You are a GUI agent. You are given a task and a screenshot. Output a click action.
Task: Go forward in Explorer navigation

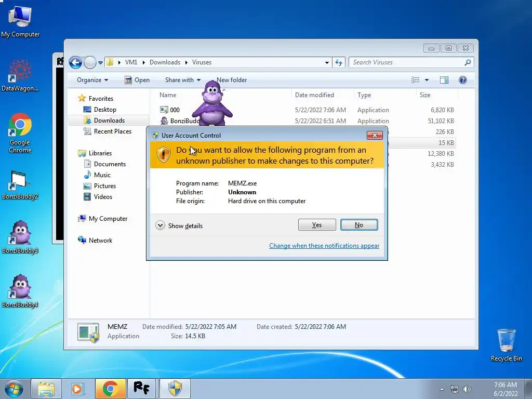click(x=90, y=62)
